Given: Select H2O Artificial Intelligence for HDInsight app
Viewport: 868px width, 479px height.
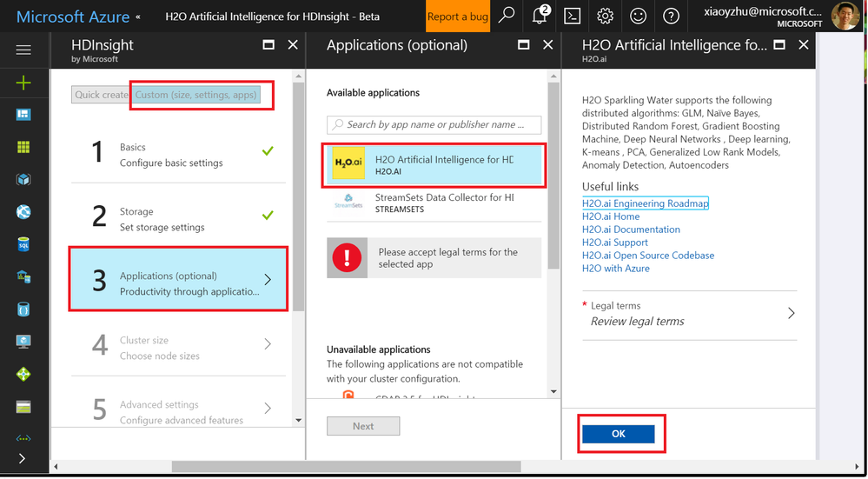Looking at the screenshot, I should (x=434, y=164).
